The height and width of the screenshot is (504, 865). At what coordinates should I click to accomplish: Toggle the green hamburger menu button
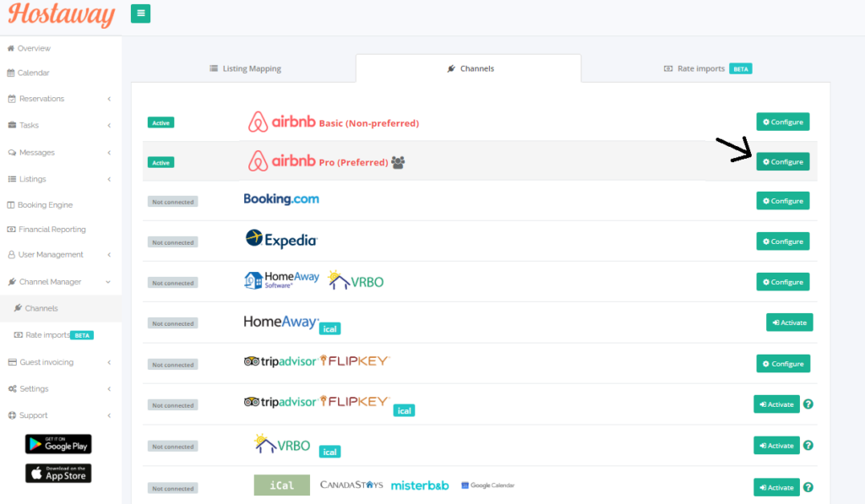pos(141,14)
